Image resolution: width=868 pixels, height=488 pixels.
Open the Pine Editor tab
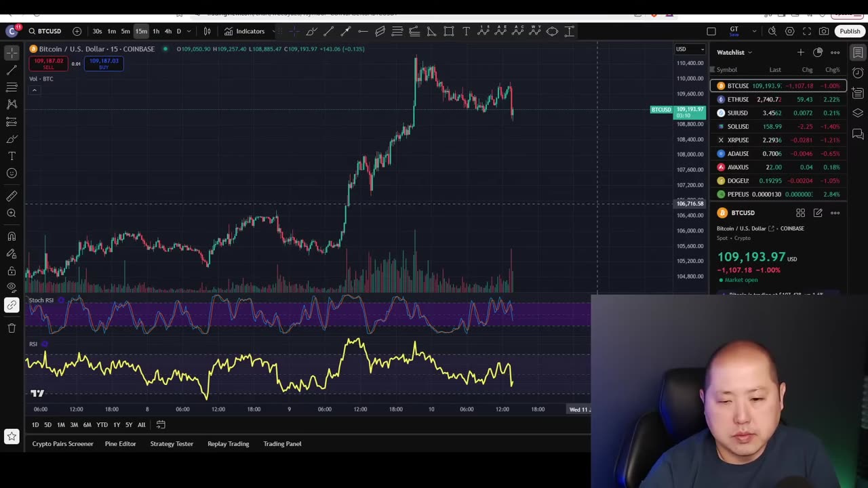click(121, 444)
